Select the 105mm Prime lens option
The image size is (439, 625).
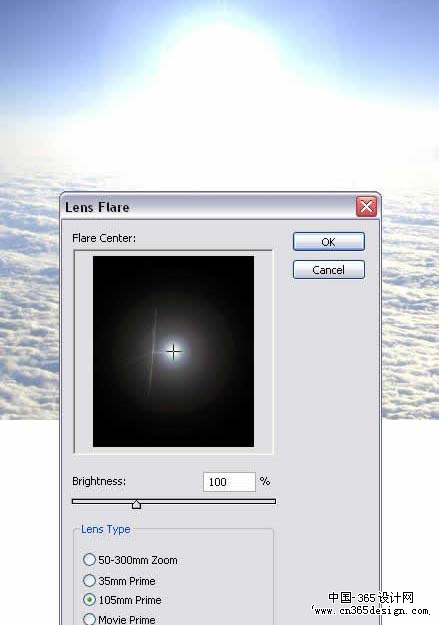(89, 599)
